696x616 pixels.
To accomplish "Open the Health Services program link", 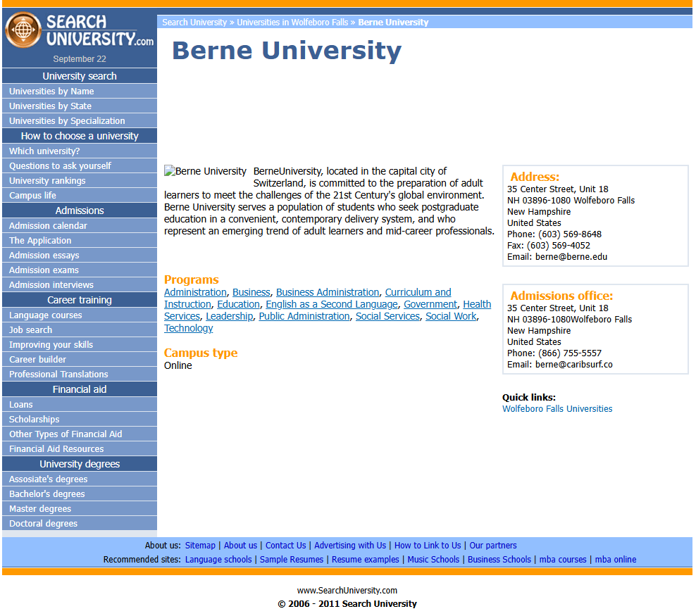I will point(477,305).
